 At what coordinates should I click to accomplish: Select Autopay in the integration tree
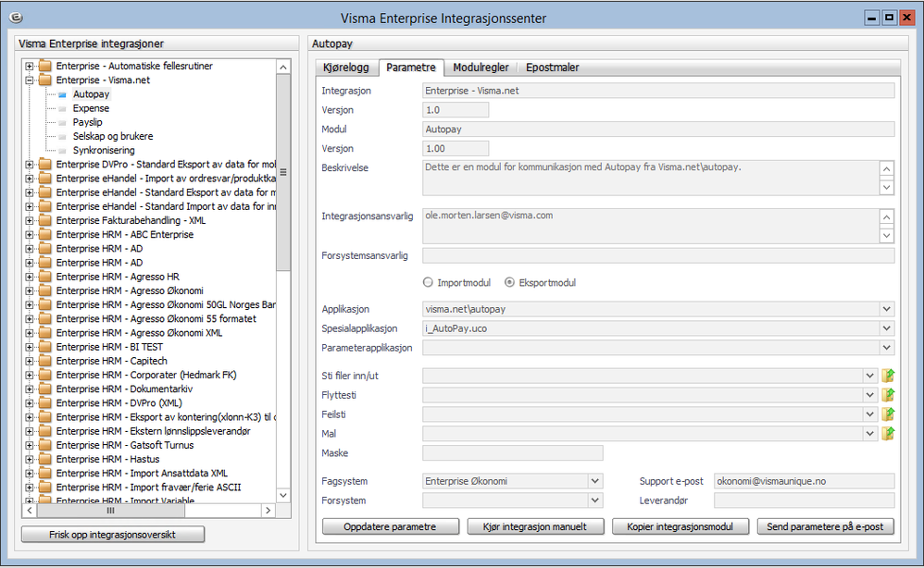pyautogui.click(x=91, y=94)
